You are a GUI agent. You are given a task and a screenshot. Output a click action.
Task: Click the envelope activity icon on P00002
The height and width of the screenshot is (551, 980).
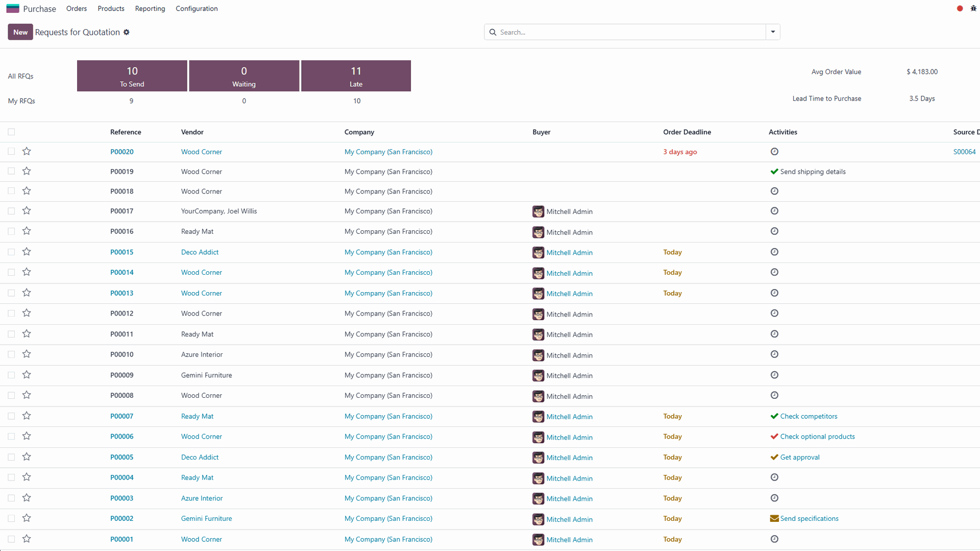774,518
